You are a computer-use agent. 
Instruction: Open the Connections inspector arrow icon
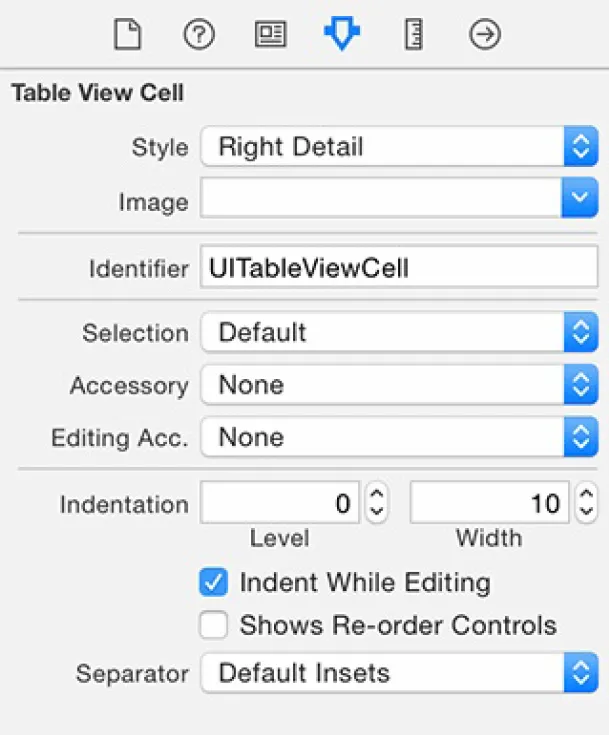tap(485, 36)
